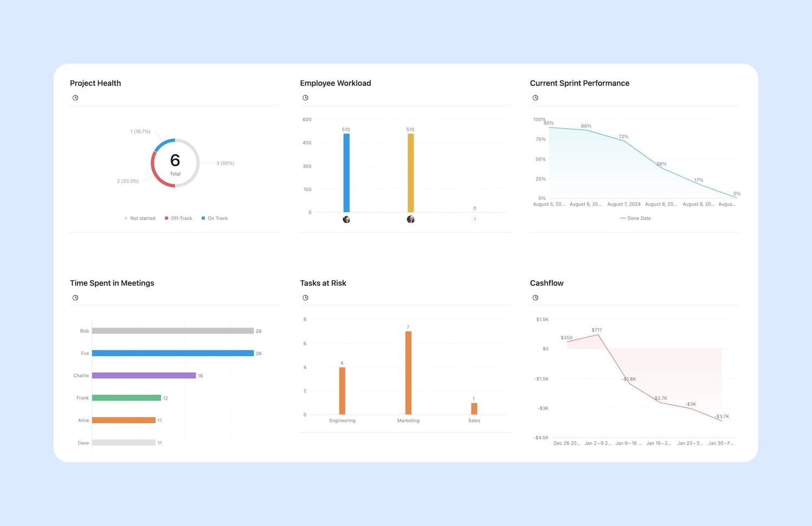
Task: Click the yellow 510 workload bar
Action: [410, 173]
